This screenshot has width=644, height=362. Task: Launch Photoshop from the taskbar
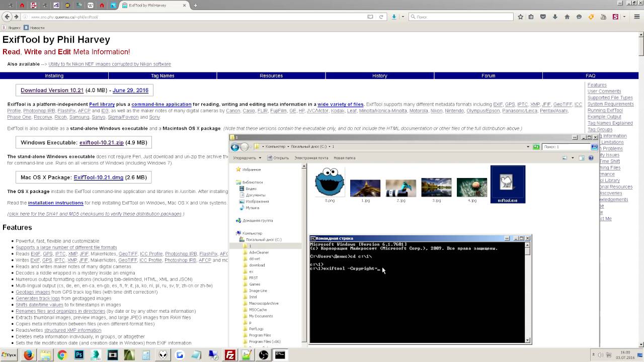tap(79, 355)
